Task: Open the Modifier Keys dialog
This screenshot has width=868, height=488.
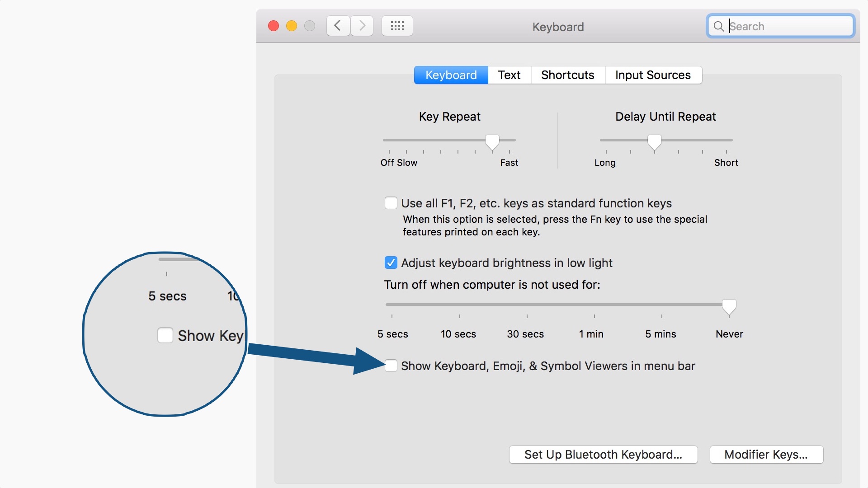Action: click(x=767, y=455)
